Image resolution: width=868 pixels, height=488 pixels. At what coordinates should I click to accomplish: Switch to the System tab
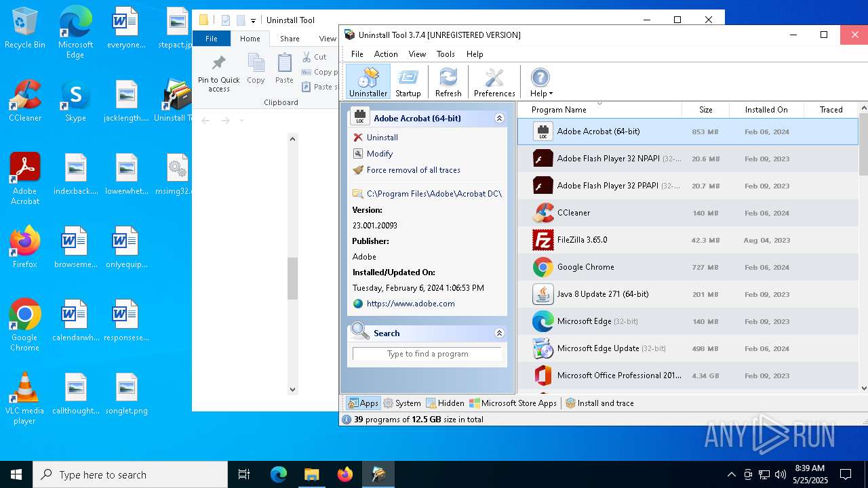402,403
